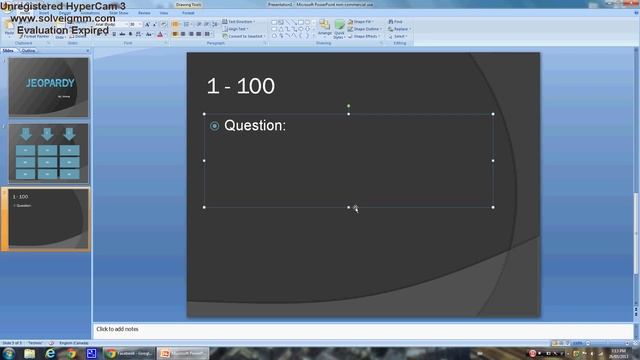Open the Quick Styles gallery
The image size is (640, 360).
(339, 29)
